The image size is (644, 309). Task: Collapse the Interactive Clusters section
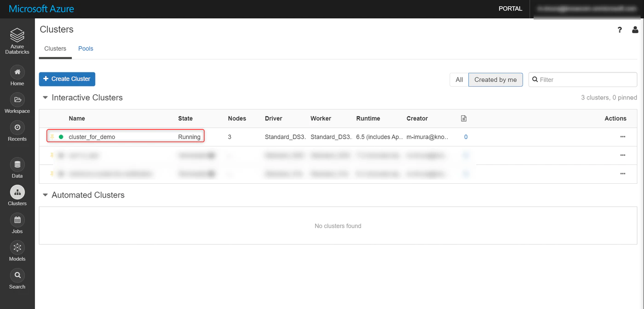pyautogui.click(x=45, y=98)
